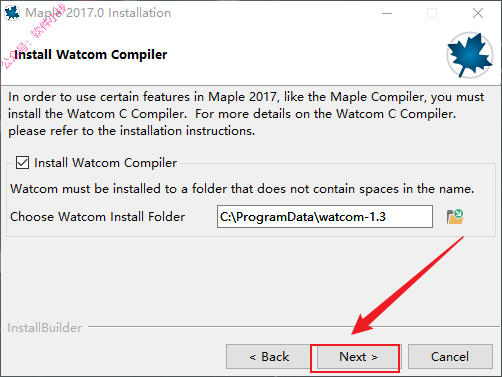Click the 'Maple 2017.0 Installation' title text
The height and width of the screenshot is (377, 502).
pyautogui.click(x=98, y=13)
